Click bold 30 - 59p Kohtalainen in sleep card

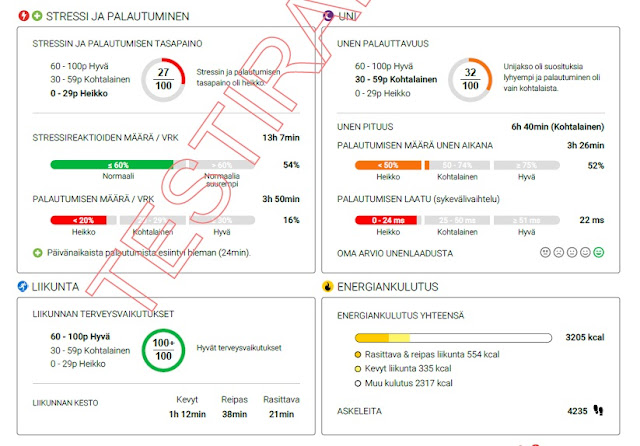pyautogui.click(x=396, y=80)
